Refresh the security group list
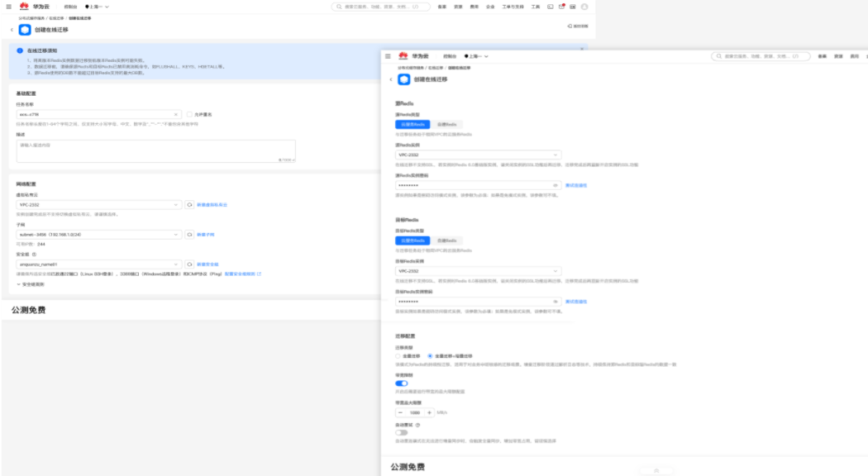This screenshot has width=868, height=476. [x=189, y=264]
